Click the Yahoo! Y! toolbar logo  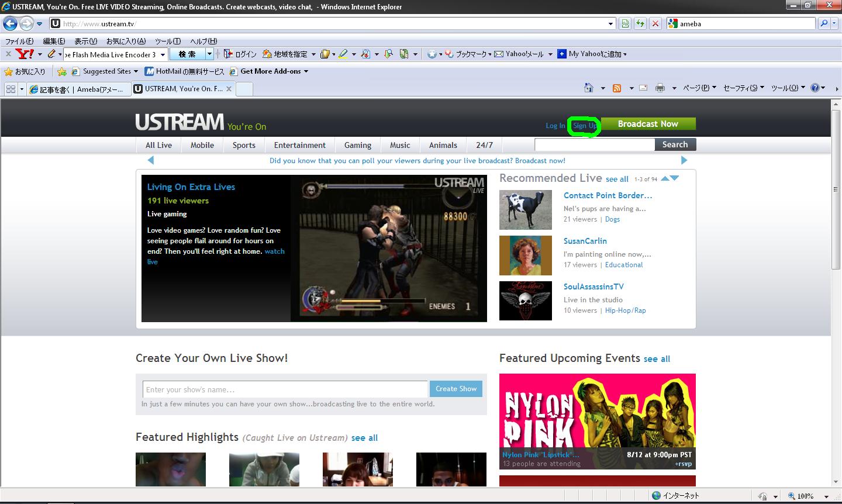coord(25,54)
